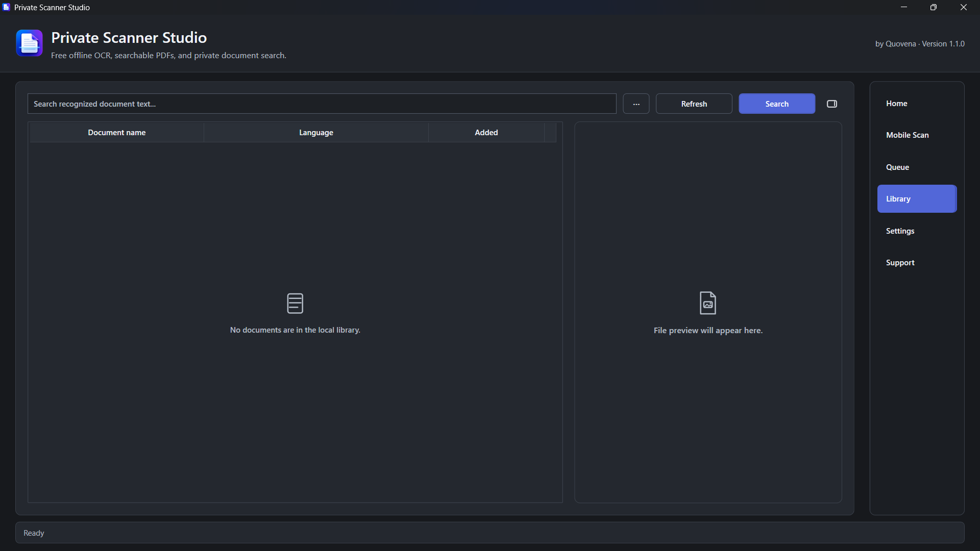
Task: Click the Private Scanner Studio logo icon
Action: pyautogui.click(x=29, y=43)
